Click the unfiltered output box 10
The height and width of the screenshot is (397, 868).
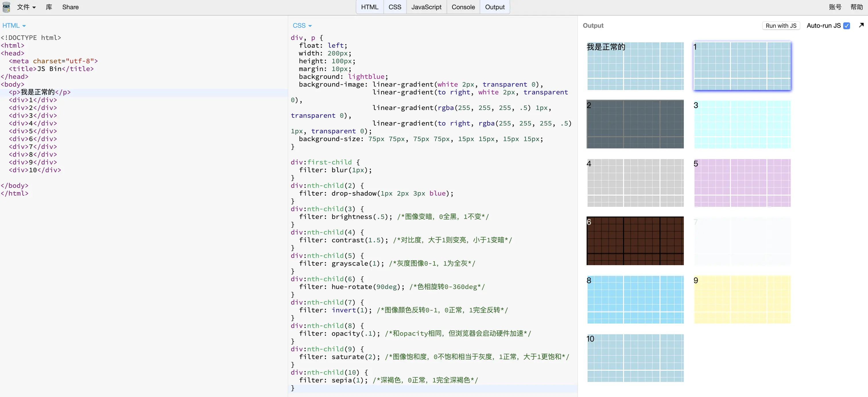pos(635,358)
